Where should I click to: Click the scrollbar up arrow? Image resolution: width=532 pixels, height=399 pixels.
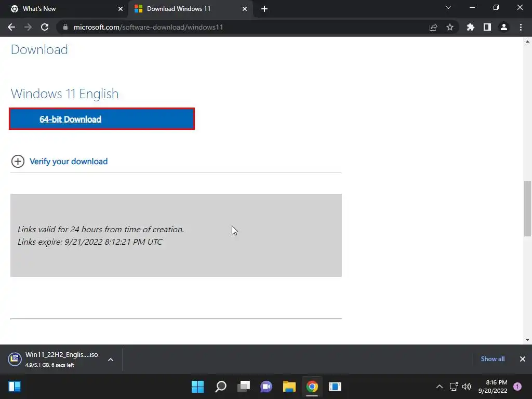tap(527, 42)
